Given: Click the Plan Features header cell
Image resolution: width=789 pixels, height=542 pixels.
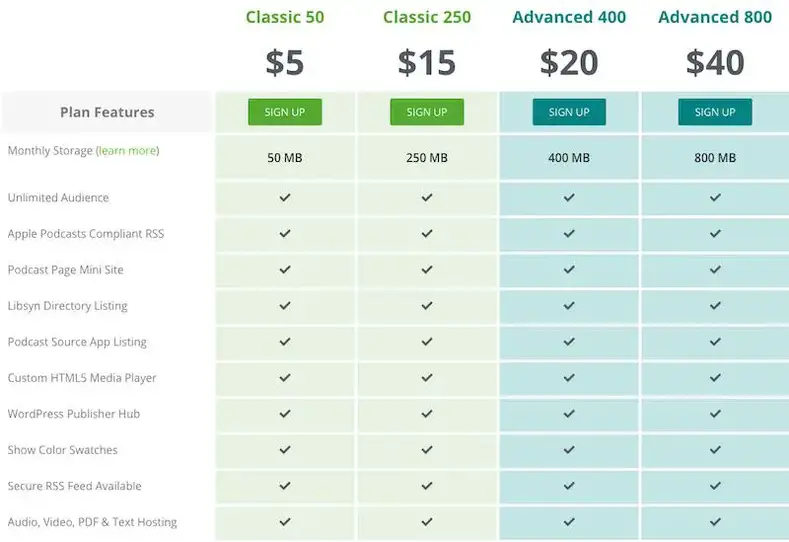Looking at the screenshot, I should tap(107, 112).
